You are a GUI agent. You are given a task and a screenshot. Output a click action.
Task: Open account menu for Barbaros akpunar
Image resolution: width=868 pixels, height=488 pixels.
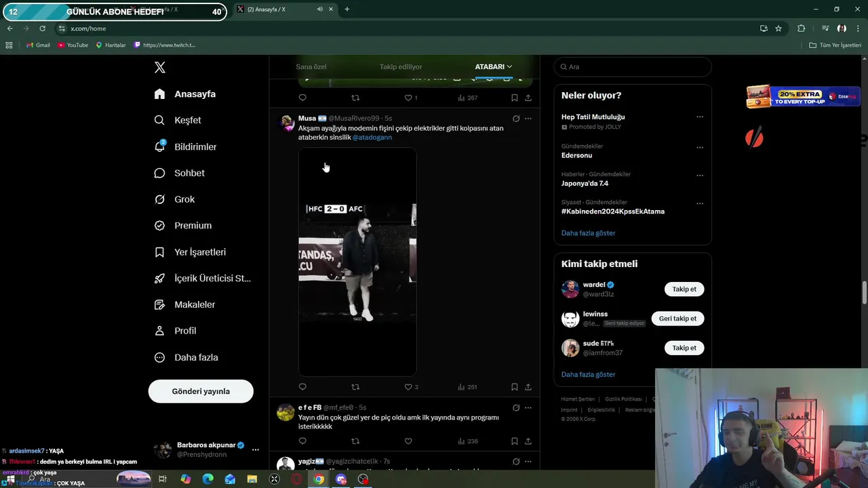coord(256,449)
